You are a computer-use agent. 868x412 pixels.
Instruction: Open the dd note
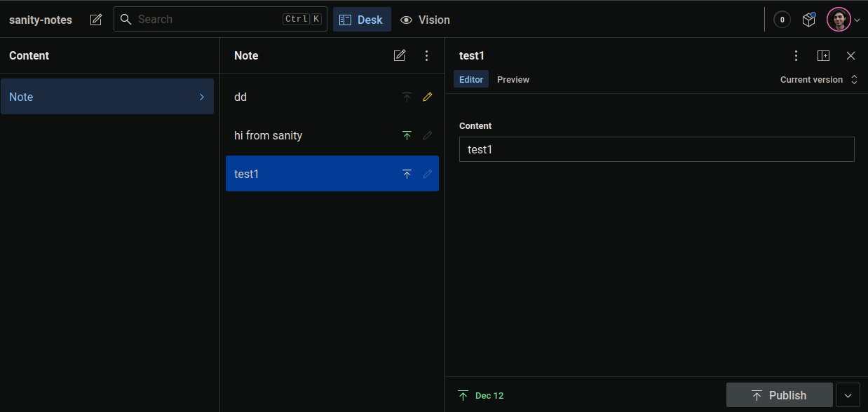(x=332, y=97)
